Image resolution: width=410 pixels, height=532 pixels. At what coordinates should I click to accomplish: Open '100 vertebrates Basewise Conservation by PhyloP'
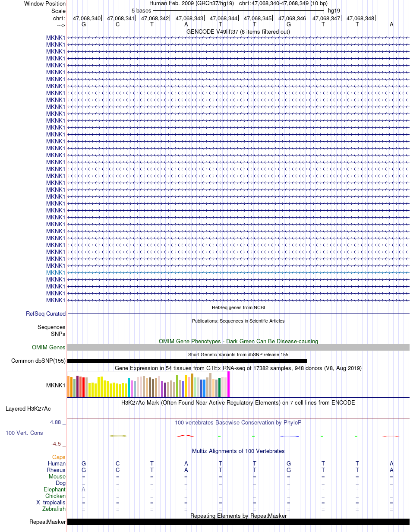238,422
